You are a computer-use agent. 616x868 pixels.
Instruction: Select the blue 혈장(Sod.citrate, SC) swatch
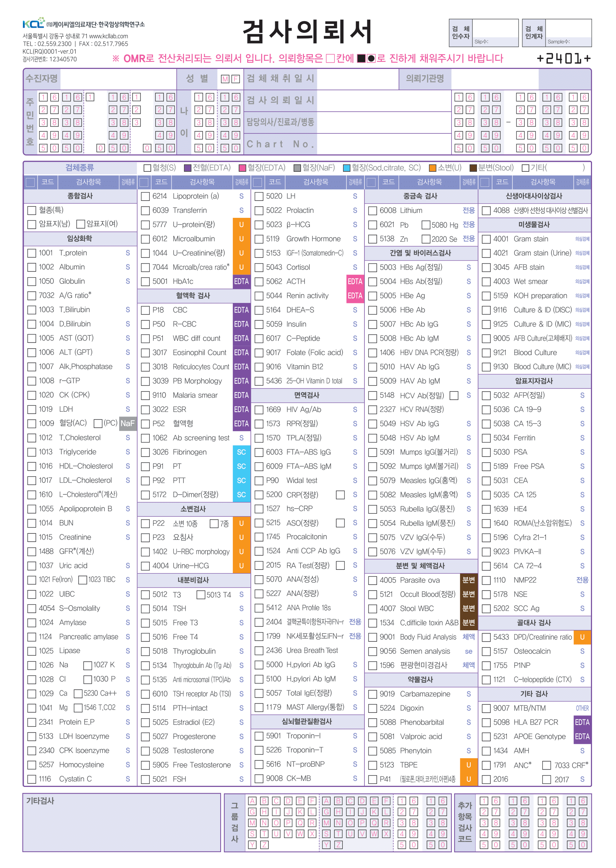point(346,168)
